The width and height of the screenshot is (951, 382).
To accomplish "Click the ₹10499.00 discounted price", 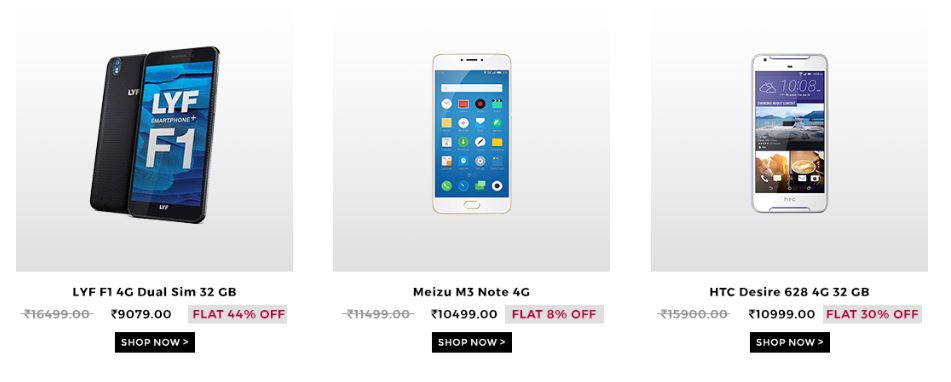I will [x=464, y=314].
